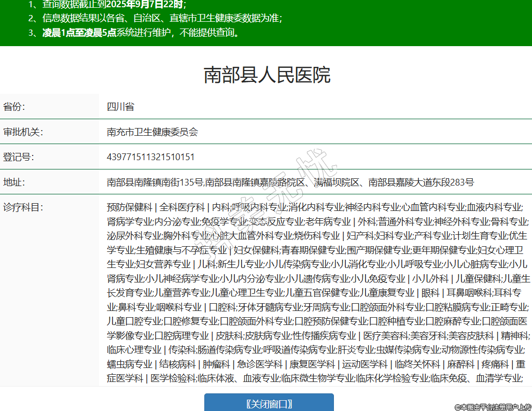Select the 诊疗科目 field label
This screenshot has width=532, height=411.
point(23,207)
